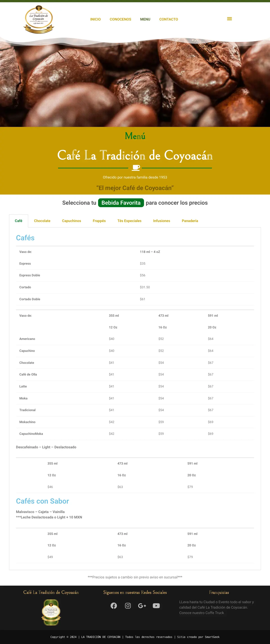
Task: Open the Instagram social icon
Action: click(x=128, y=605)
